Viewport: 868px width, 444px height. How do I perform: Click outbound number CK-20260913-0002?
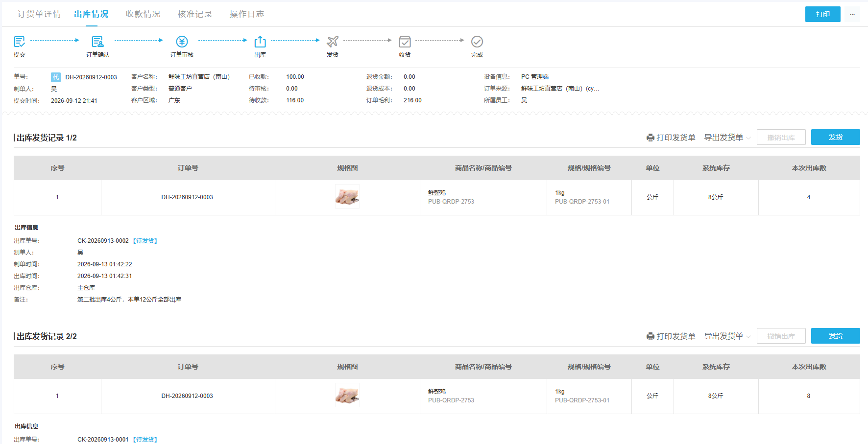pos(103,241)
